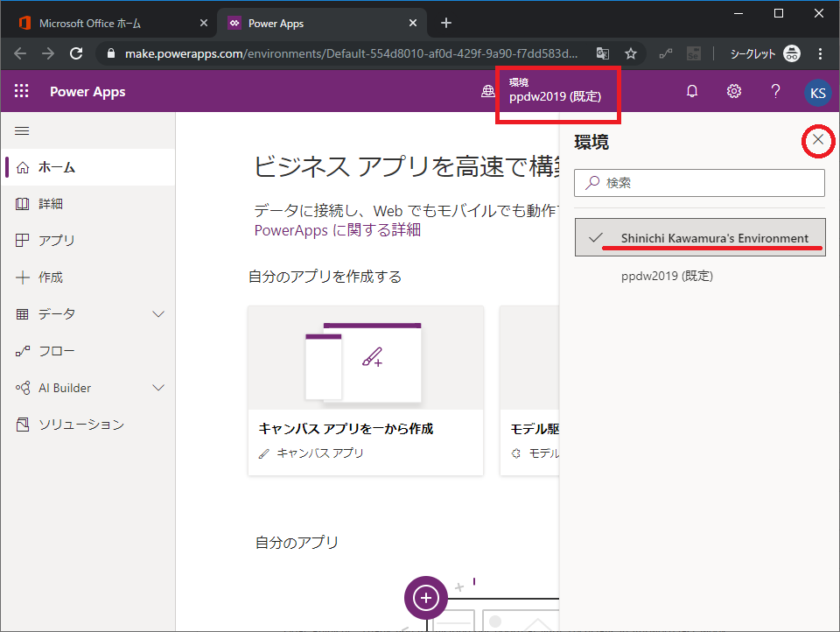This screenshot has width=840, height=632.
Task: Select the ppdw2019 (既定) environment
Action: pos(700,276)
